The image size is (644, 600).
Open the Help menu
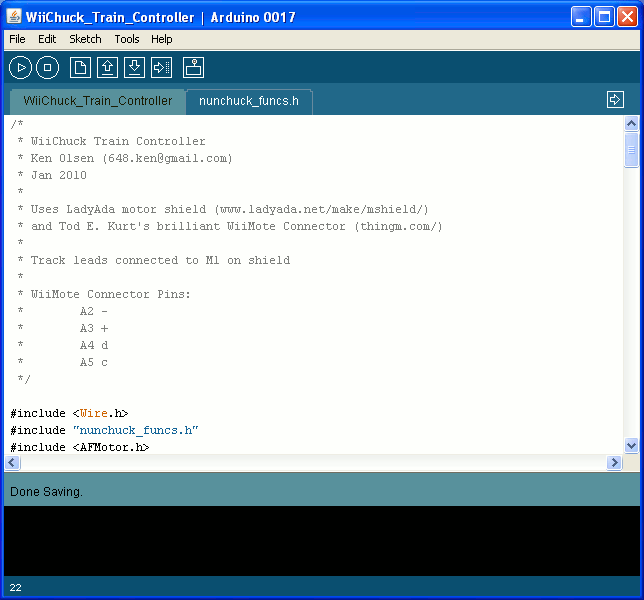click(162, 39)
